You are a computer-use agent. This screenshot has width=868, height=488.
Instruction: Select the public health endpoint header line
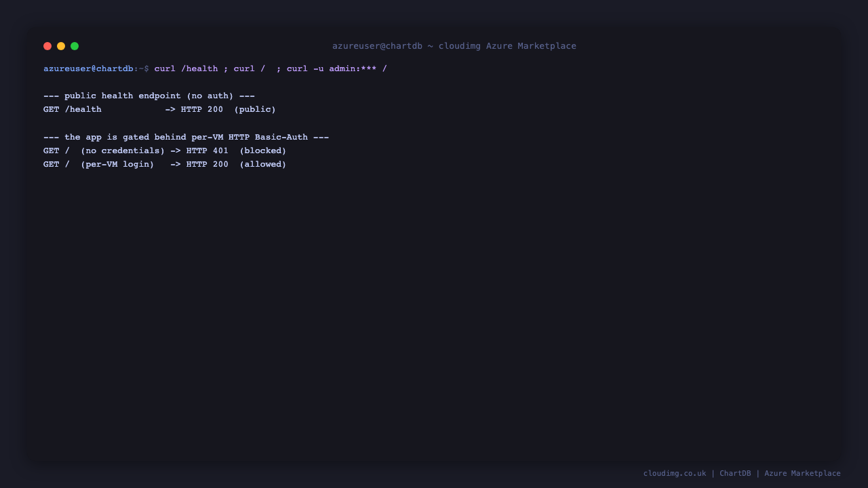[149, 96]
